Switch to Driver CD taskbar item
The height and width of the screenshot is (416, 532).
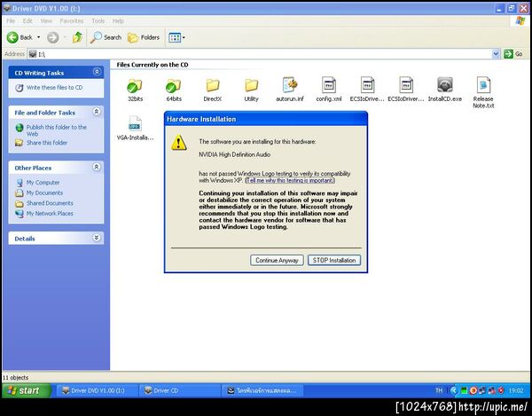tap(180, 390)
